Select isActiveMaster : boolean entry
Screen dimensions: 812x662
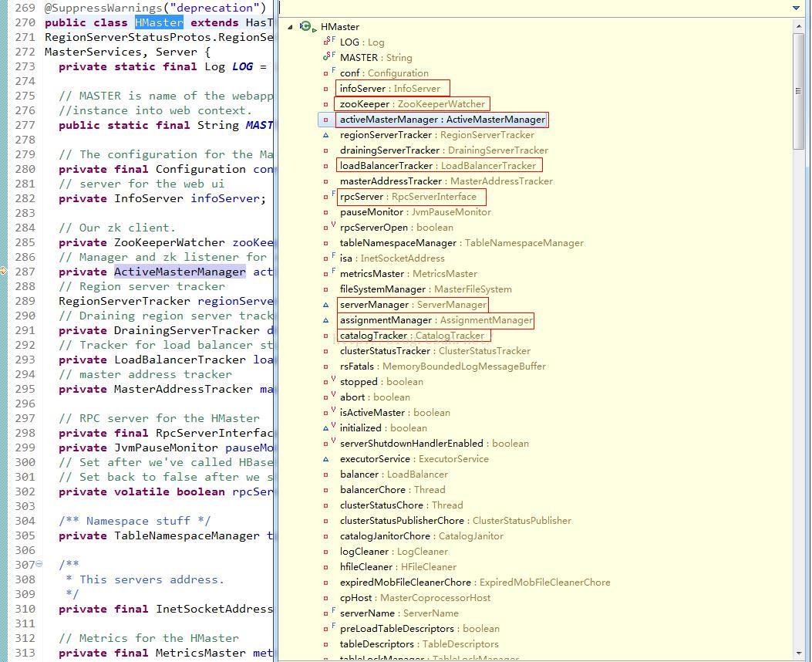pyautogui.click(x=395, y=413)
